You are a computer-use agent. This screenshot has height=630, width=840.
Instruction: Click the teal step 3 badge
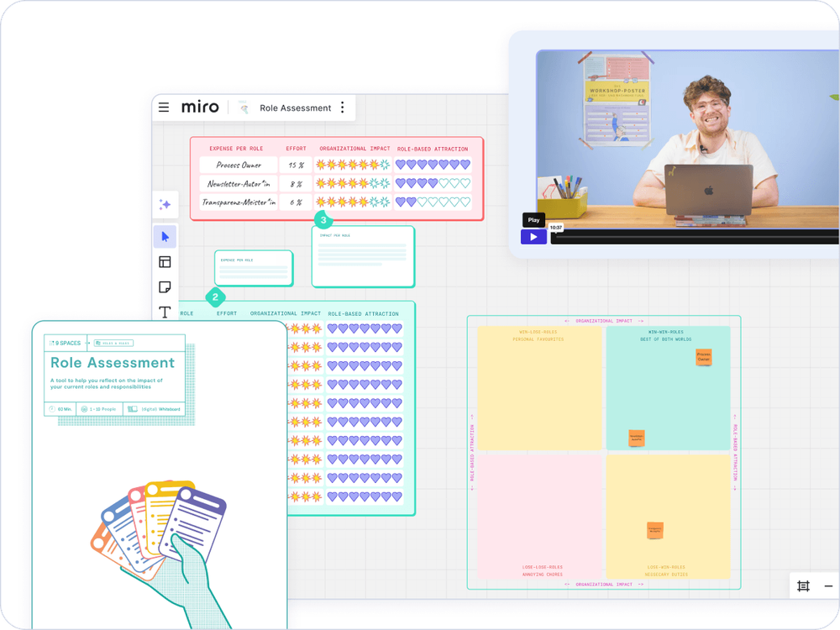pos(324,219)
